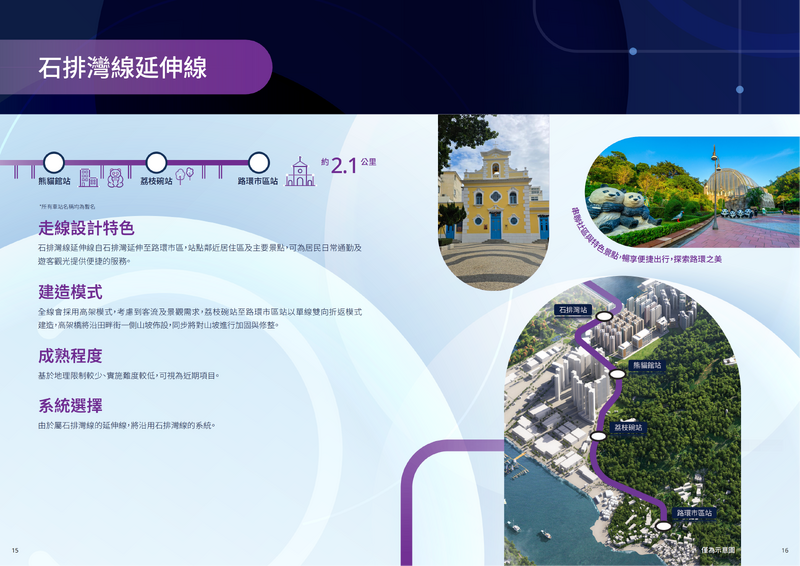Click the church icon beside 路環市區站

point(299,173)
